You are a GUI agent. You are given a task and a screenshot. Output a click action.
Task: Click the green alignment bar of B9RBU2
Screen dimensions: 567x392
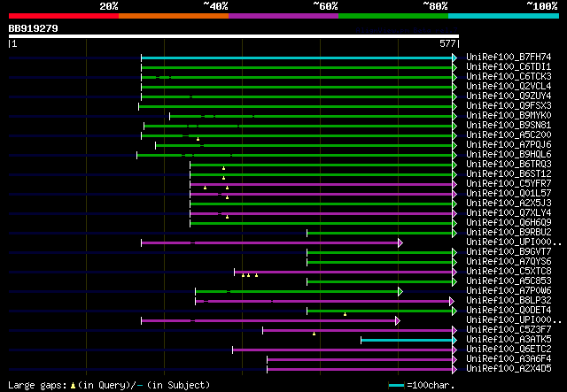[380, 233]
